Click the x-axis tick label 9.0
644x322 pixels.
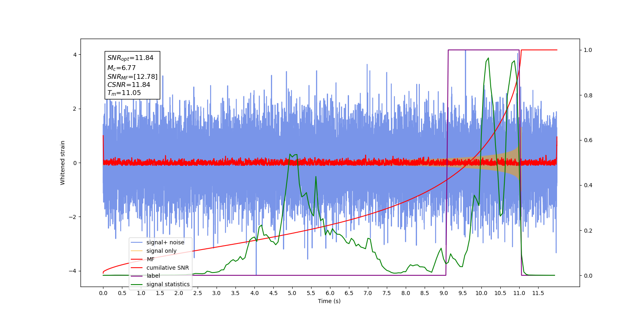[x=444, y=293]
